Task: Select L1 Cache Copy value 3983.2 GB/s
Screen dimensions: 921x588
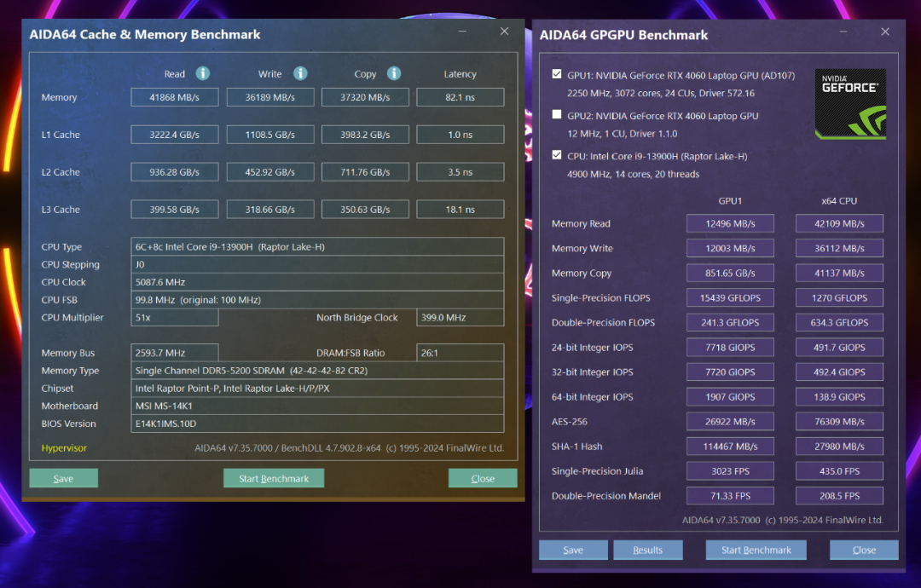Action: click(365, 135)
